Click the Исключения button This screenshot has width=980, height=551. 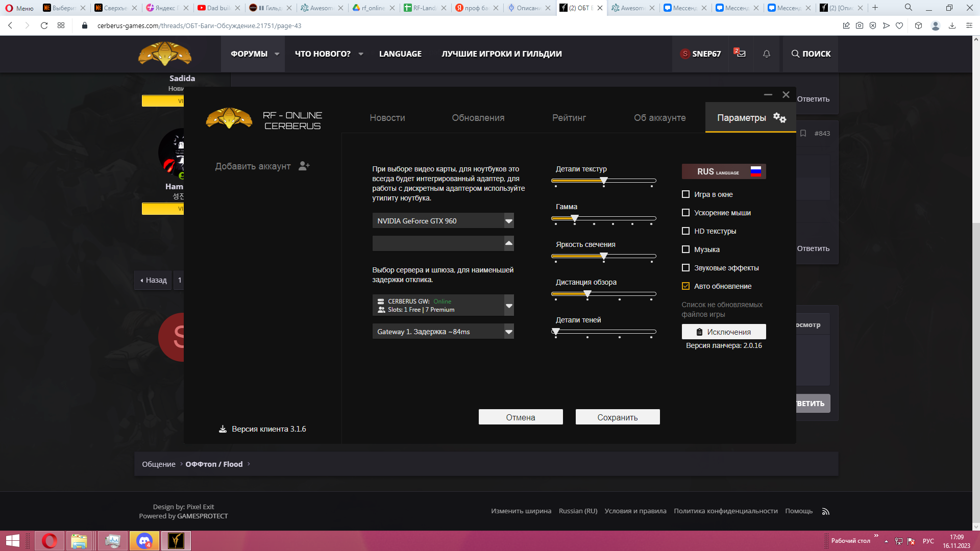(x=723, y=332)
